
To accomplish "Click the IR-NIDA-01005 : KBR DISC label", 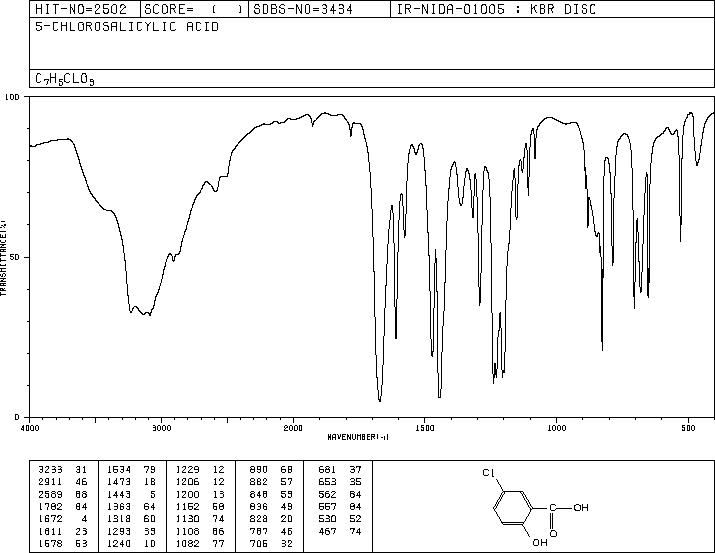I will (x=496, y=9).
